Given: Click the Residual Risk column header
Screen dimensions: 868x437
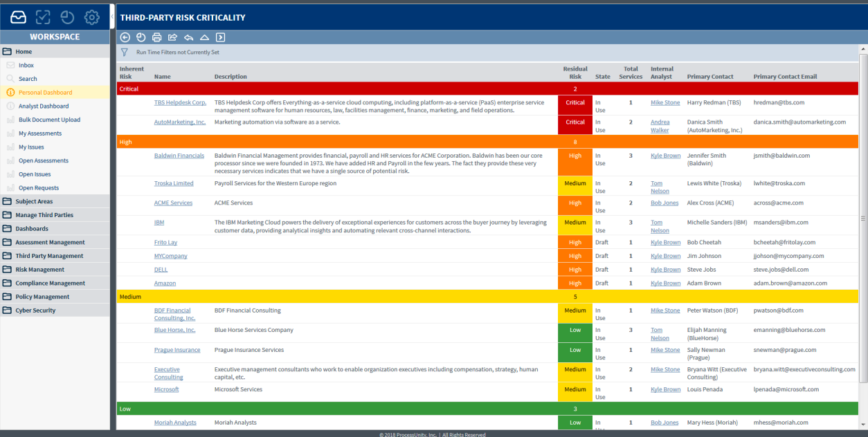Looking at the screenshot, I should 575,73.
